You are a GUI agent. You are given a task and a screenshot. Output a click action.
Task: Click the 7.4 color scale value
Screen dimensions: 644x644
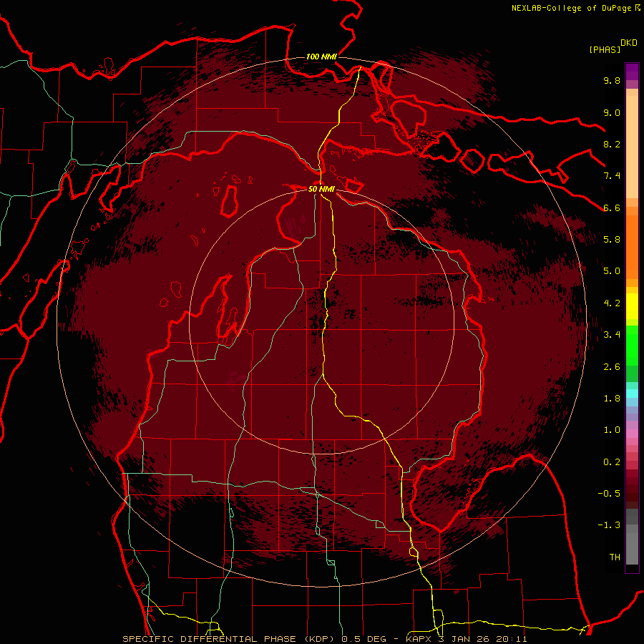[612, 176]
